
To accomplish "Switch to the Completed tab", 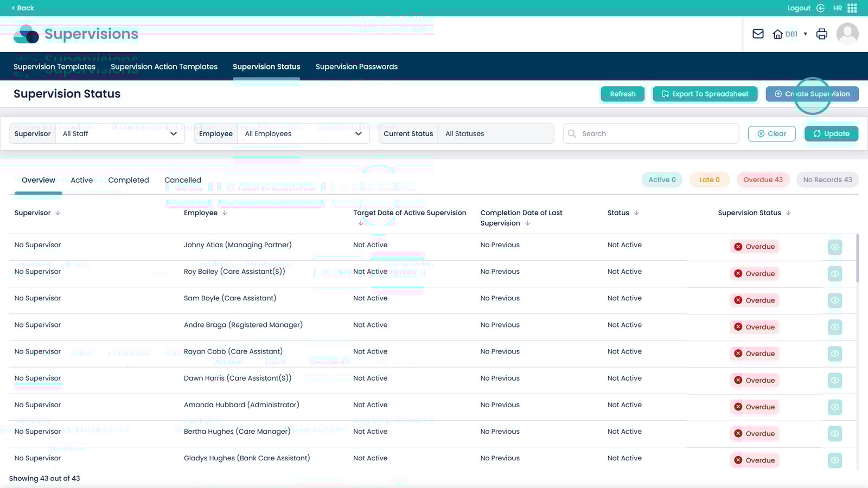I will point(129,180).
